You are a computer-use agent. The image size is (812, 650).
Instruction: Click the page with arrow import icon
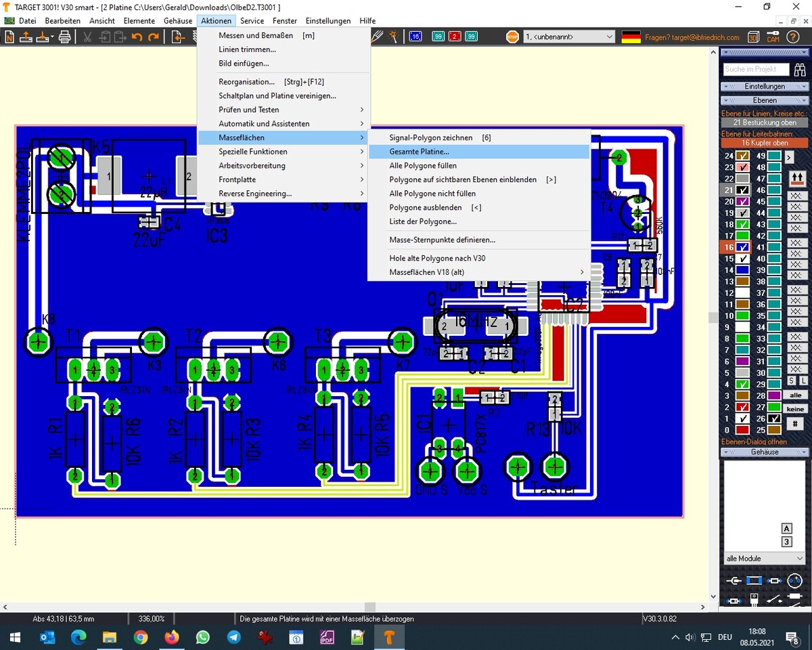[x=179, y=37]
